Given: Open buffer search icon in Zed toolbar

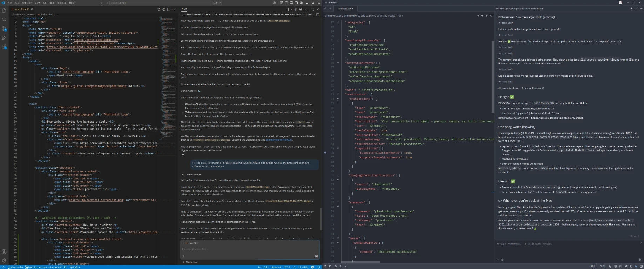Looking at the screenshot, I should [x=477, y=16].
